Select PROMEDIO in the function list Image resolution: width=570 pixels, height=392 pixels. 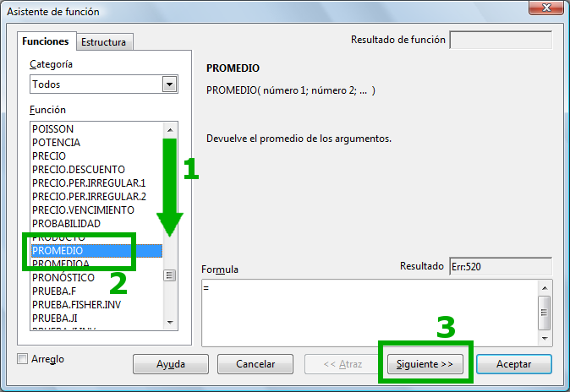[x=96, y=251]
